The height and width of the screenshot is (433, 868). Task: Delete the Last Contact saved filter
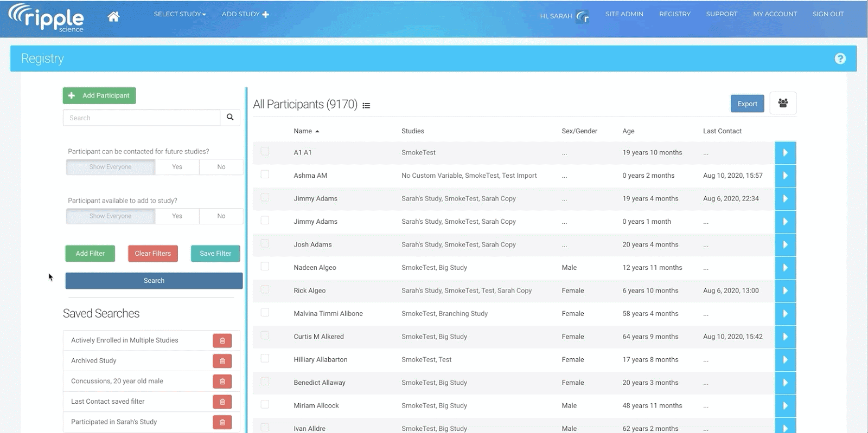coord(222,402)
